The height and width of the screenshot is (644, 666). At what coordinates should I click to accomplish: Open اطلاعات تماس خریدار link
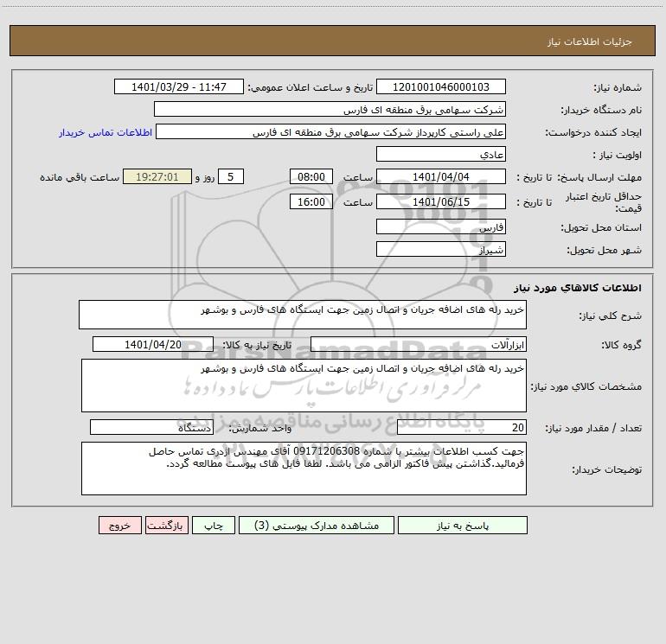(106, 132)
